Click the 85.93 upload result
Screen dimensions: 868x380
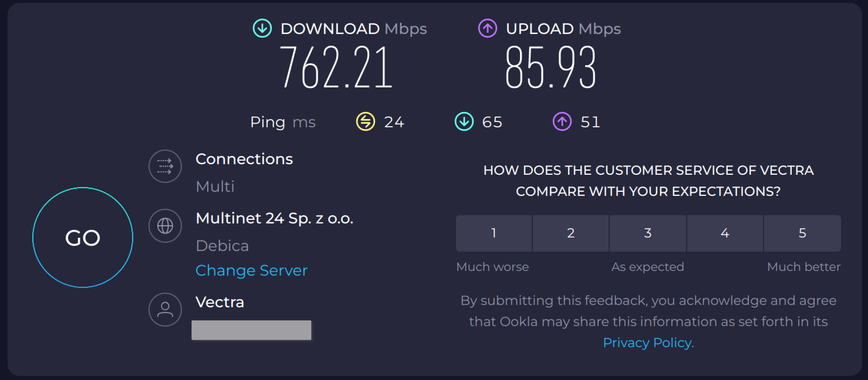click(x=551, y=67)
